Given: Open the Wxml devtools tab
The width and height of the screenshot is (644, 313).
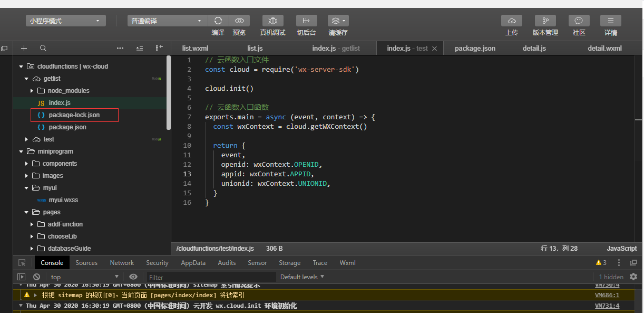Looking at the screenshot, I should coord(347,263).
